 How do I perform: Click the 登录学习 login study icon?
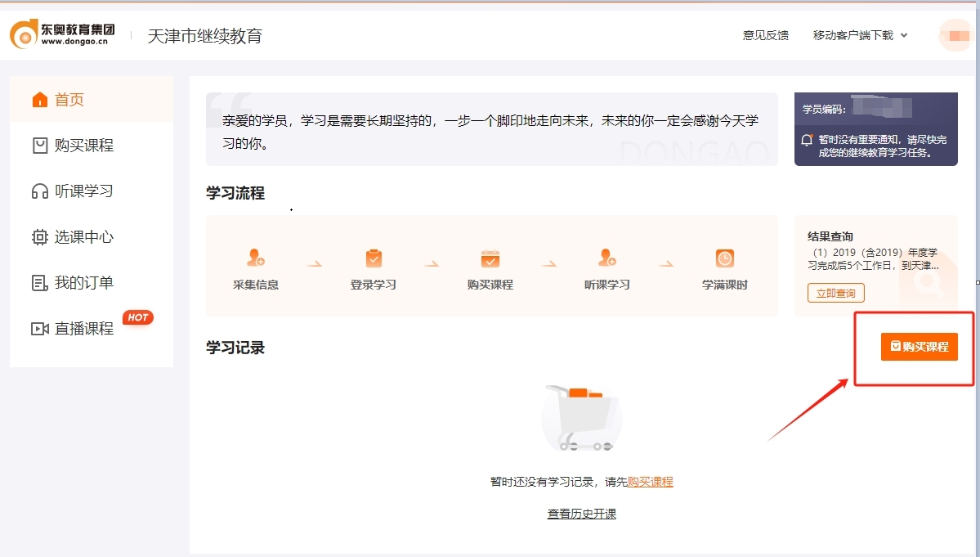[372, 256]
